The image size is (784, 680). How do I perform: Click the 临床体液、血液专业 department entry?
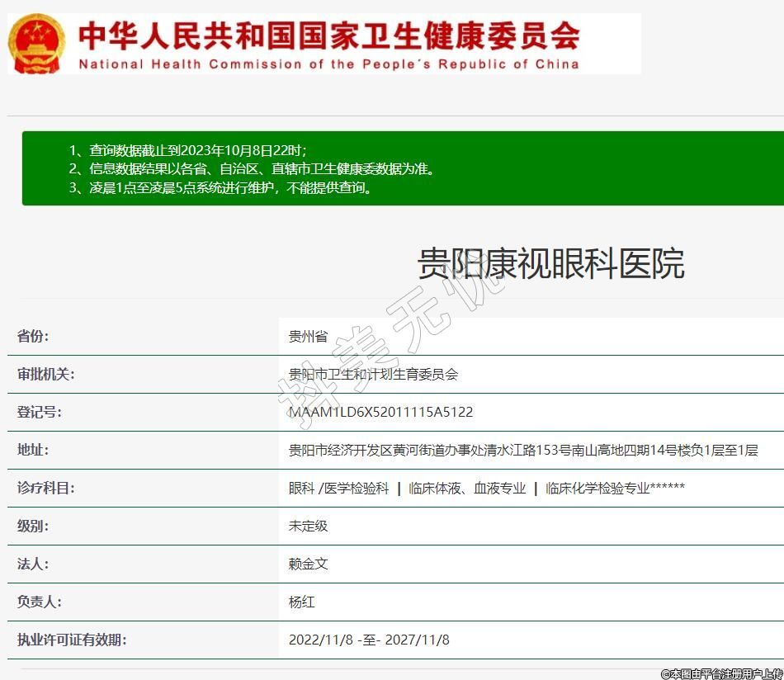pyautogui.click(x=467, y=489)
